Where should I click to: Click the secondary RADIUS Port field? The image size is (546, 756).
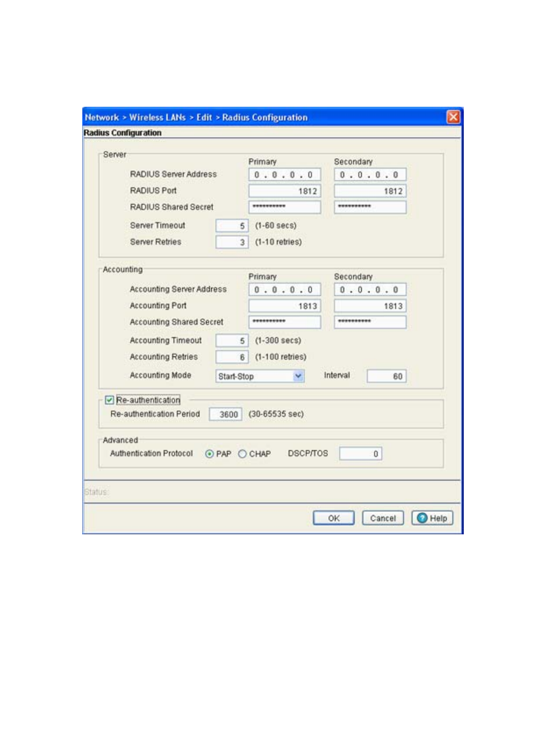coord(370,191)
